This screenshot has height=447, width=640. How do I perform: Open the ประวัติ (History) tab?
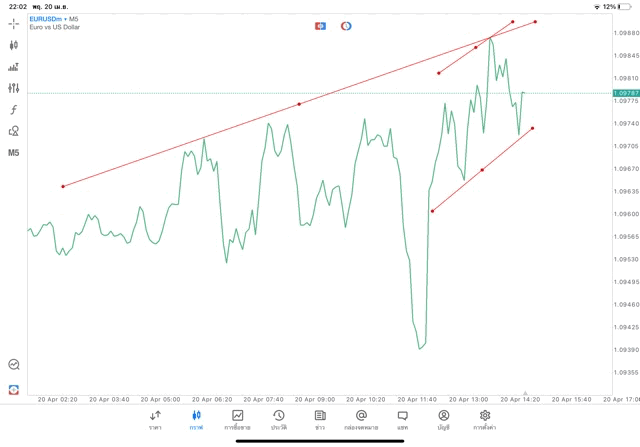(x=278, y=419)
